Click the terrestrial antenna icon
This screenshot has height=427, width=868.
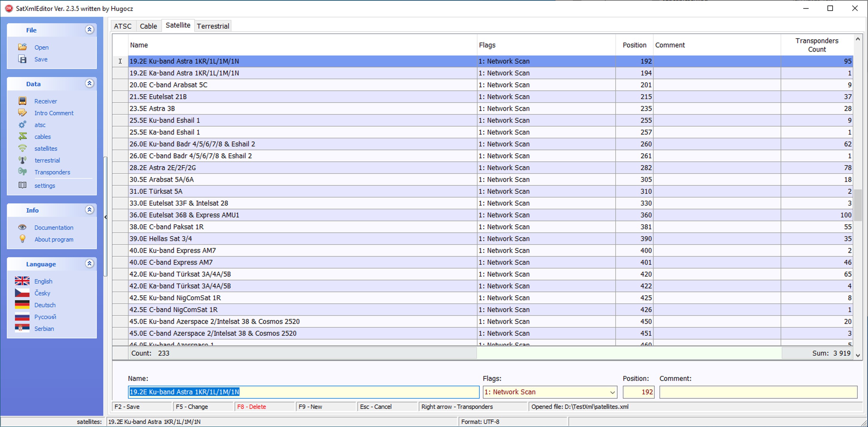(x=22, y=160)
